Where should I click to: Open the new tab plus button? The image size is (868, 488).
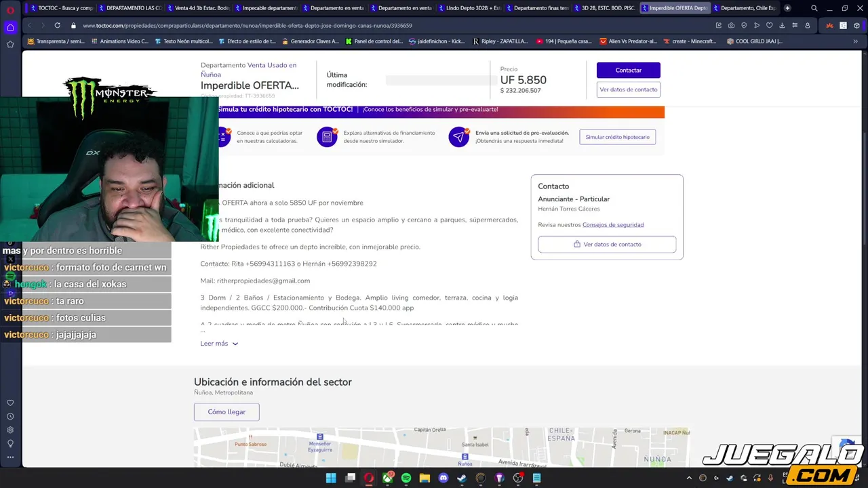click(x=787, y=8)
